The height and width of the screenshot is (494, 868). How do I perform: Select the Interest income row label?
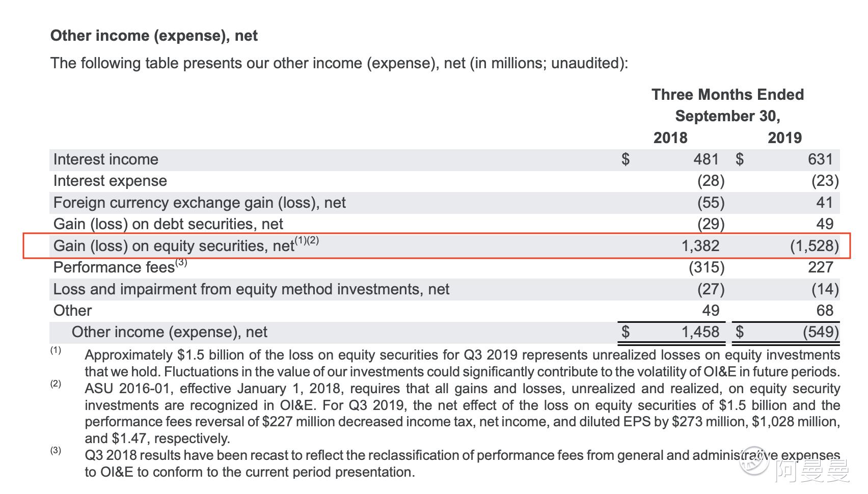pos(106,159)
